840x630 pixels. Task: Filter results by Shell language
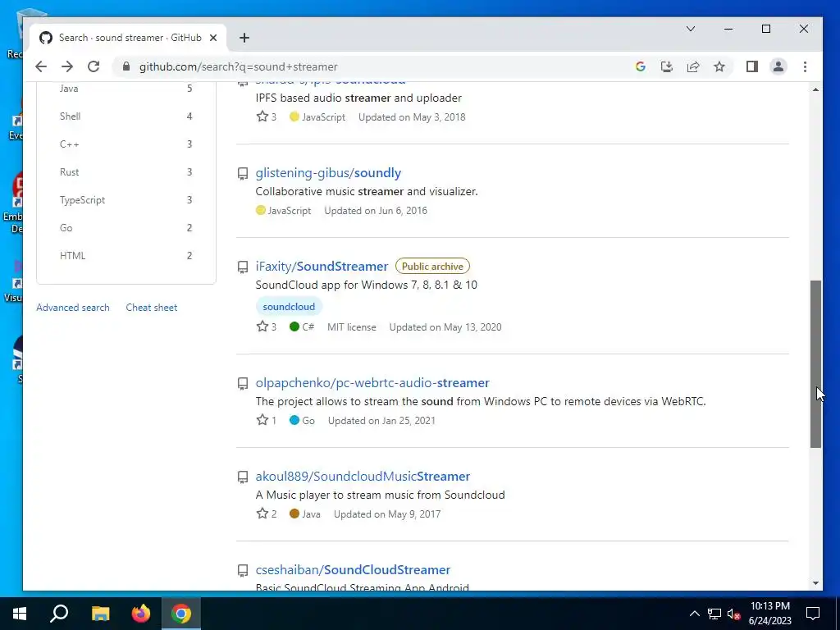[126, 116]
